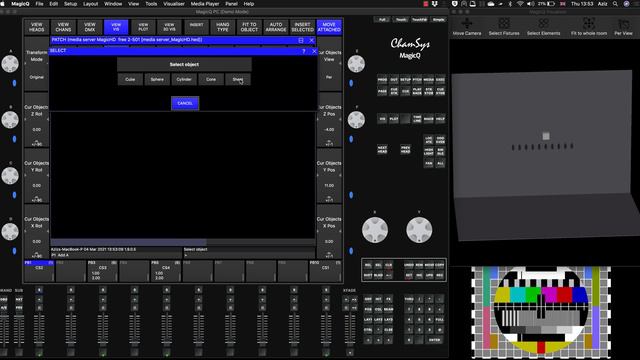
Task: Open help for the SELECT dialog
Action: point(303,51)
